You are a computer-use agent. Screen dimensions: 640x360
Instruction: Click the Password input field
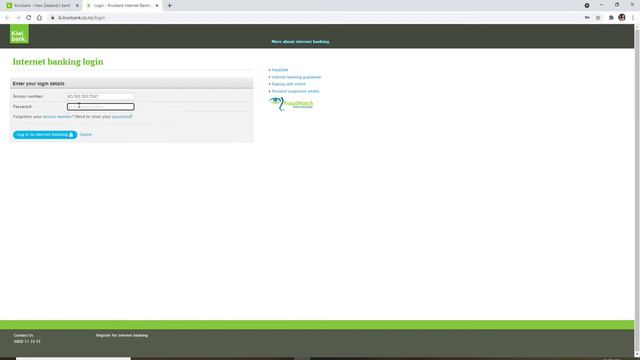point(100,107)
